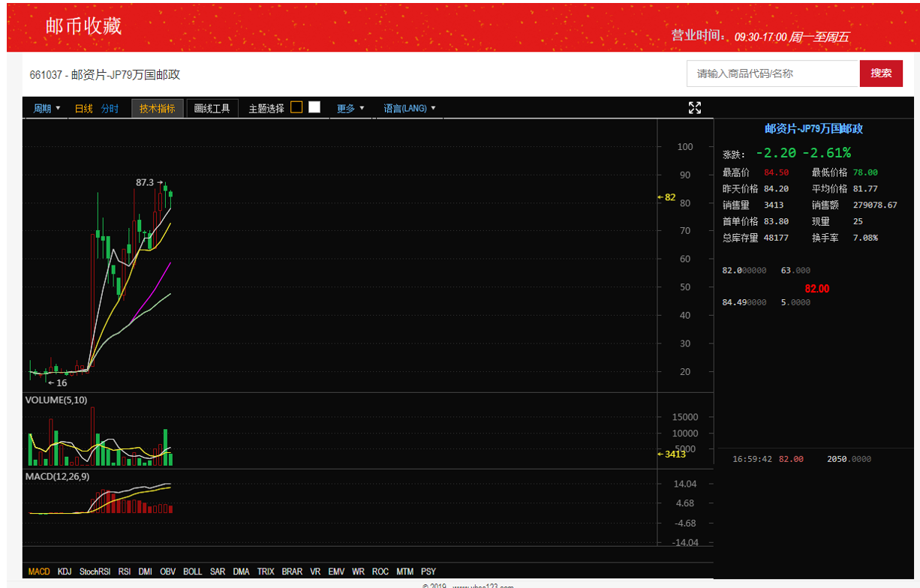Open the 周期 dropdown
The image size is (920, 588).
[x=47, y=108]
